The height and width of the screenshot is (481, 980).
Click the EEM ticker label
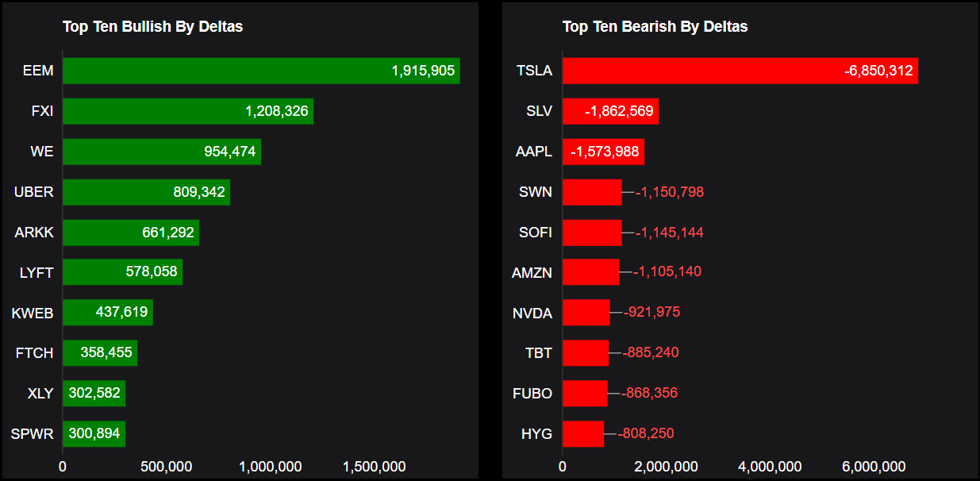coord(38,71)
